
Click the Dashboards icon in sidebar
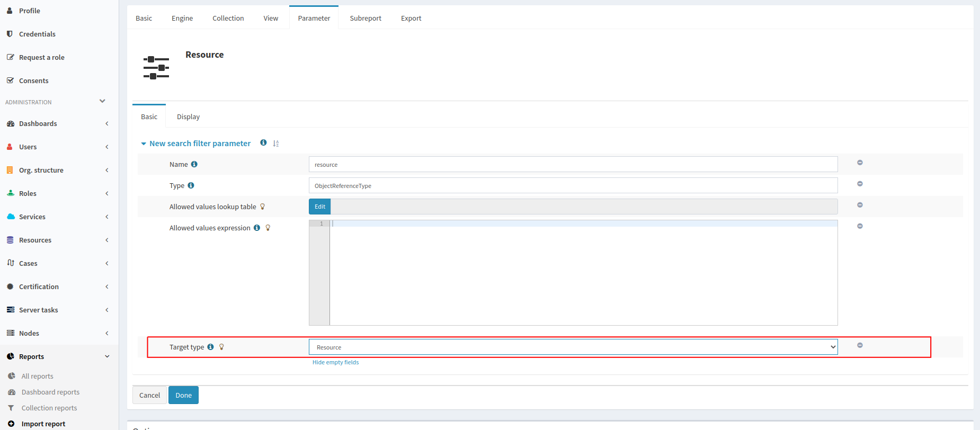[11, 123]
